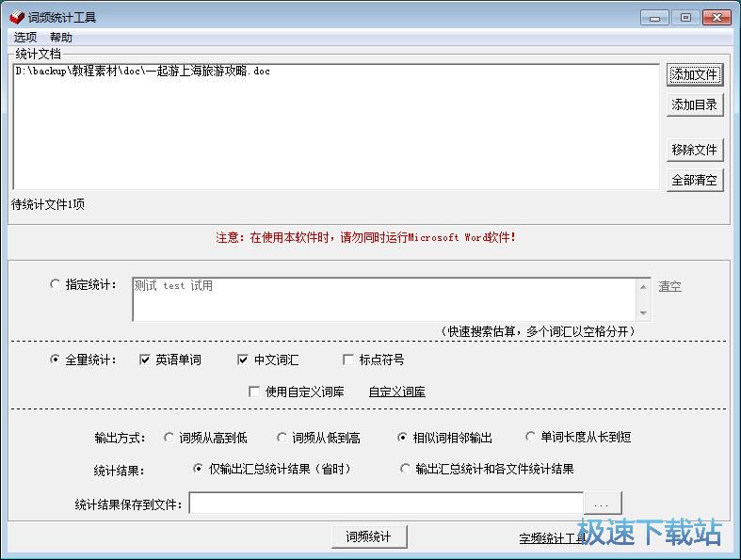
Task: Maximize the 词频统计工具 window
Action: tap(685, 18)
